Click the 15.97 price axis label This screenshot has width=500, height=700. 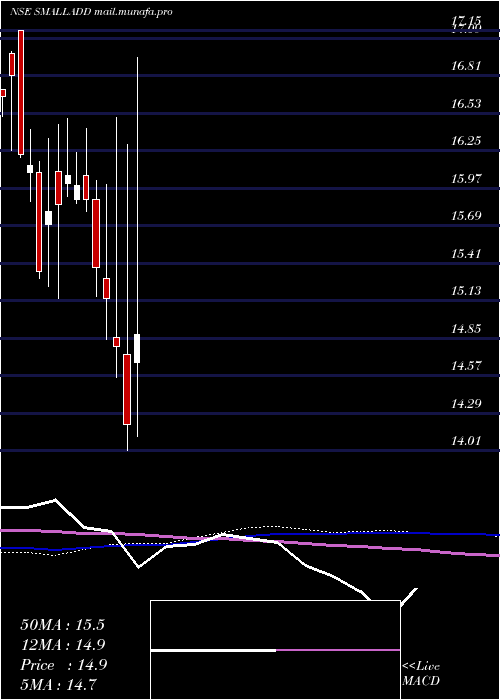pos(466,179)
